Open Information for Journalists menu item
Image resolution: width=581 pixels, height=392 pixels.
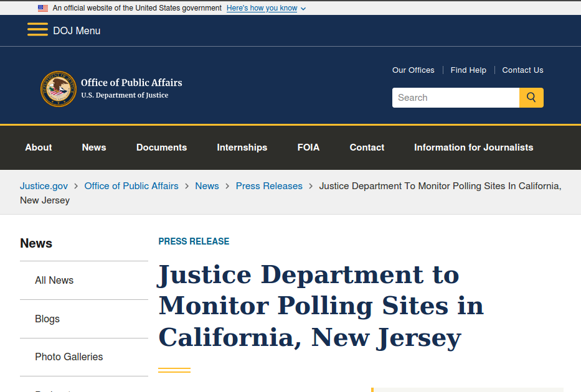tap(473, 147)
